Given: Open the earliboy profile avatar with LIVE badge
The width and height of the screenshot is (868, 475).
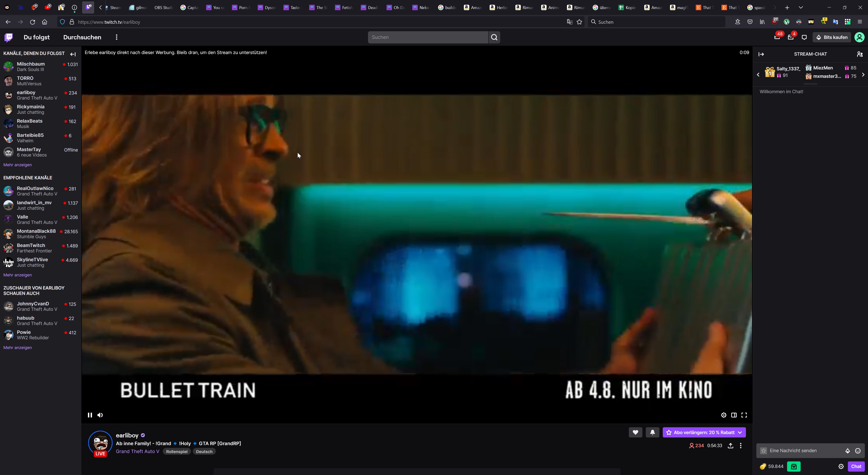Looking at the screenshot, I should [100, 443].
